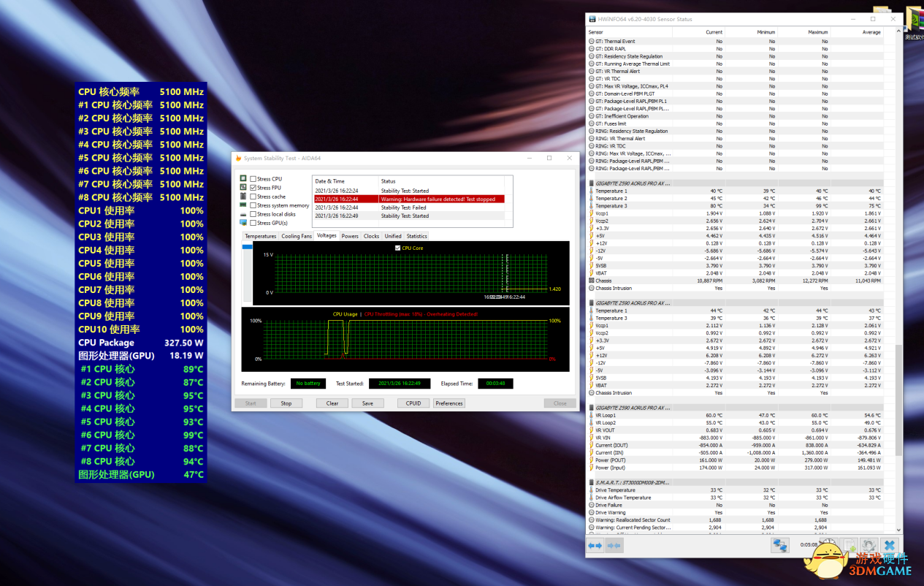Close sensors with the blue X icon
This screenshot has height=586, width=924.
point(889,545)
